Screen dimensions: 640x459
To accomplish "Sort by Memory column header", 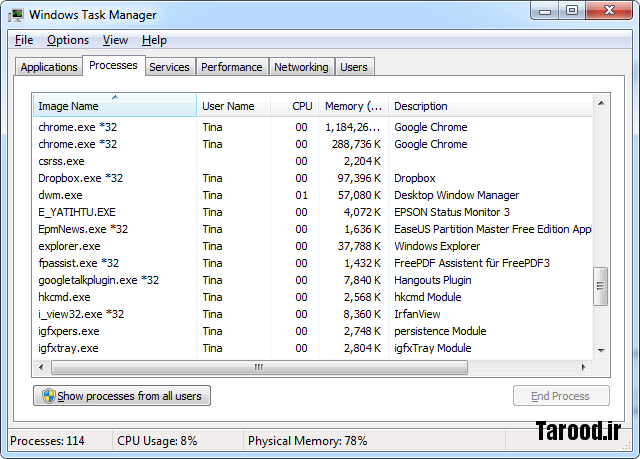I will tap(353, 106).
